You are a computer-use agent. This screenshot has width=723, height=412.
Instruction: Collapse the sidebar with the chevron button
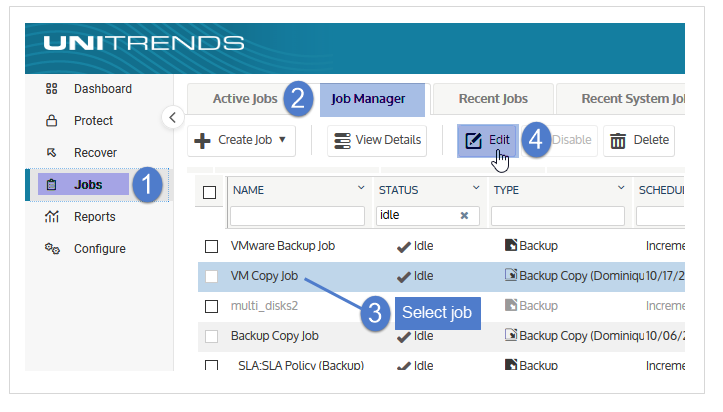click(173, 118)
